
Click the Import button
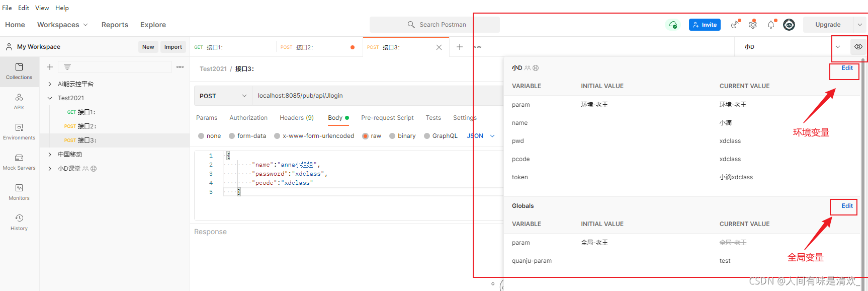[x=173, y=47]
